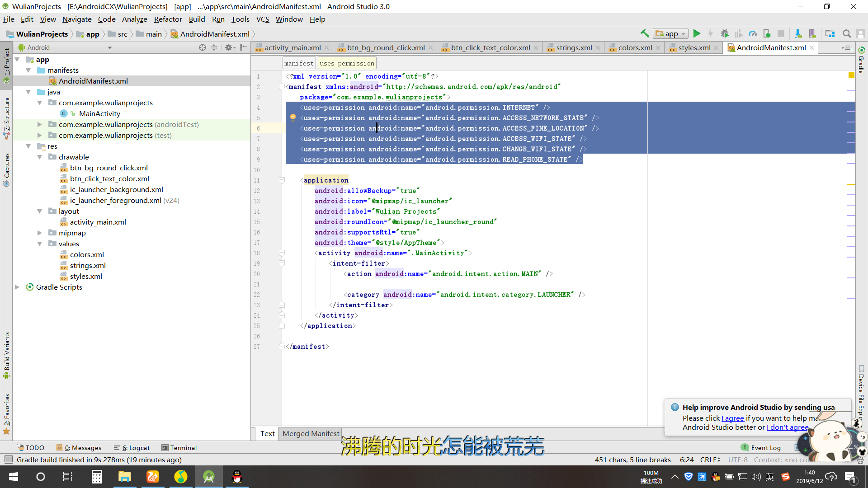Click the Scroll from Source target icon
The height and width of the screenshot is (488, 868).
203,47
